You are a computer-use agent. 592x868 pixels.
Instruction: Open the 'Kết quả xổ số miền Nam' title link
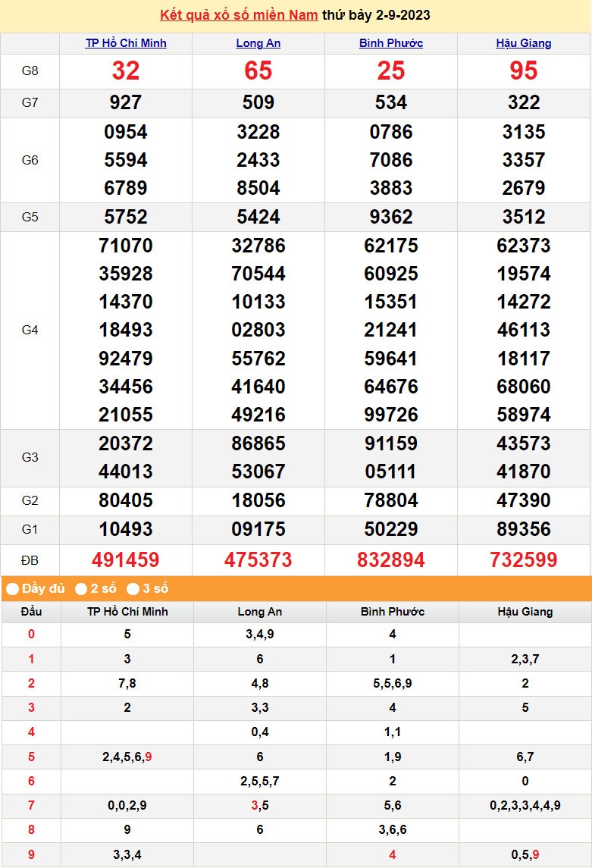coord(239,15)
